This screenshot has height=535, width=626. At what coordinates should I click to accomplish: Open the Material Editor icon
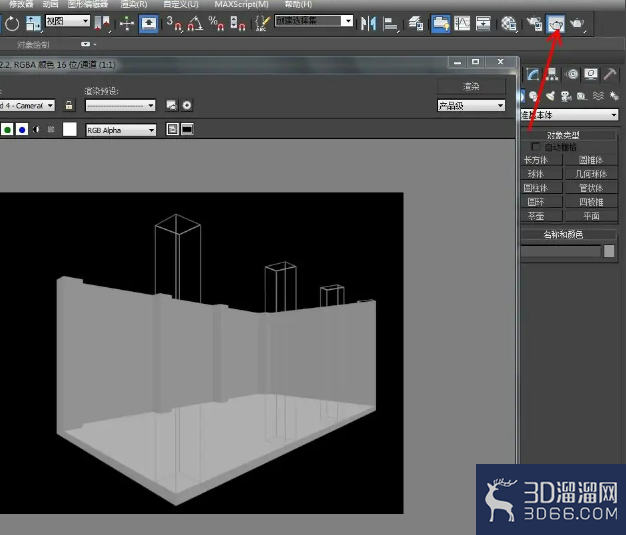[509, 24]
